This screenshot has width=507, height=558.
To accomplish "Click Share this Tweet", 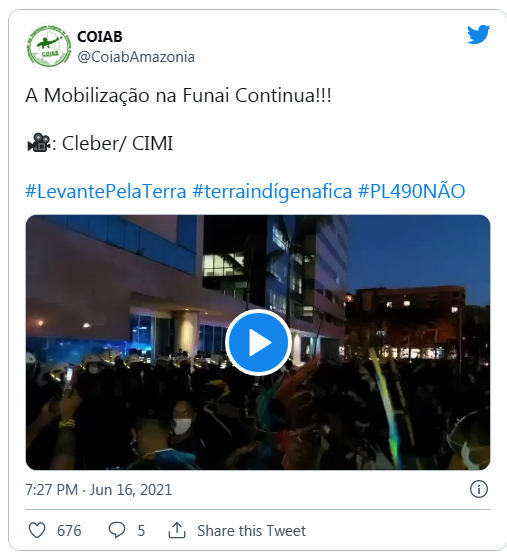I will (251, 531).
